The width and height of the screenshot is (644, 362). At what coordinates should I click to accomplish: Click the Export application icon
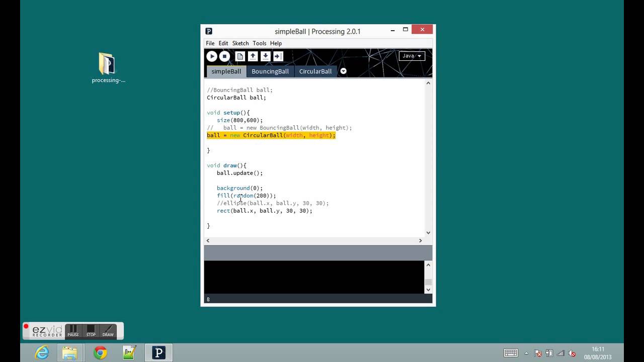(x=278, y=56)
